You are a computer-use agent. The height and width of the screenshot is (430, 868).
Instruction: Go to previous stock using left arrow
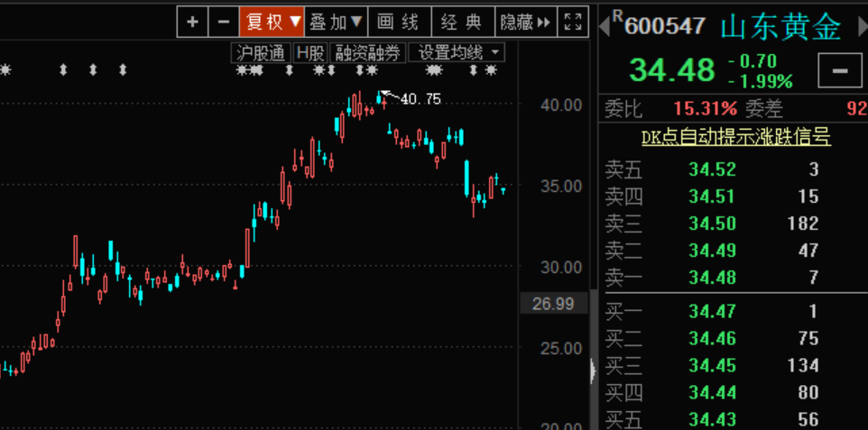[x=604, y=27]
